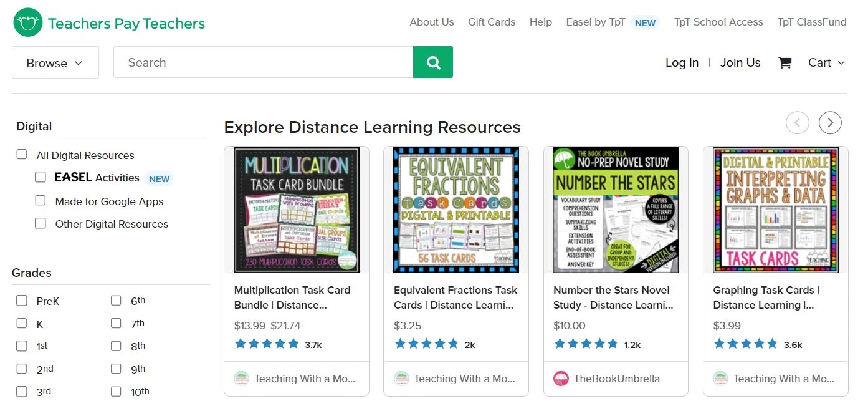This screenshot has height=406, width=868.
Task: Open the Browse dropdown
Action: click(55, 62)
